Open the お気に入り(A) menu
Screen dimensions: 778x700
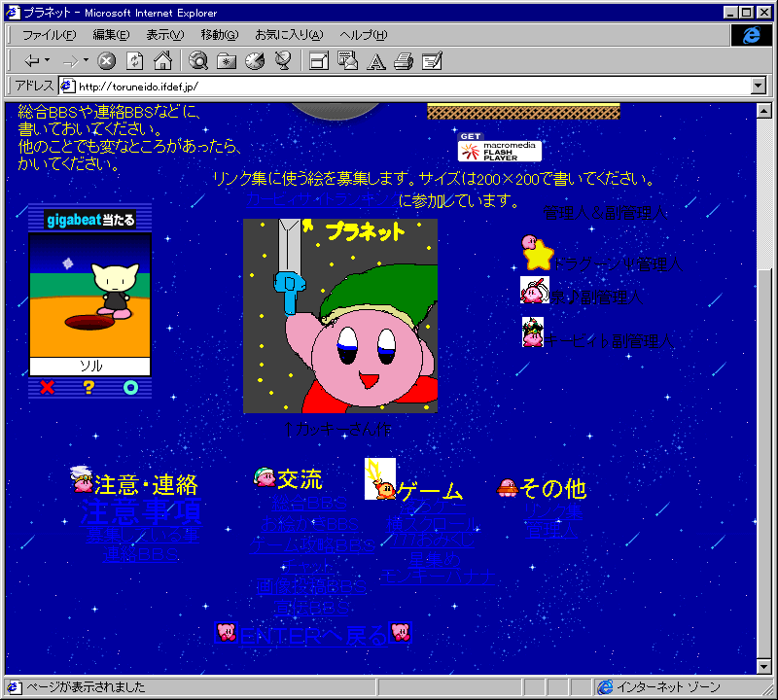[289, 35]
